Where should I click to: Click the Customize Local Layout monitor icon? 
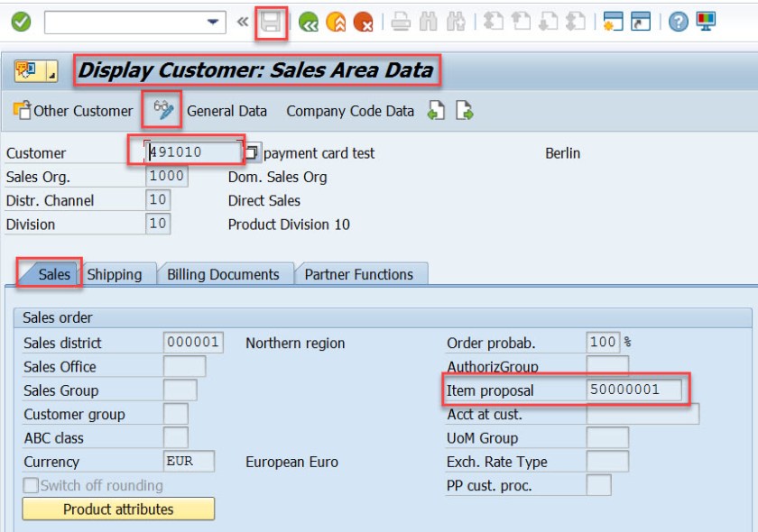(x=706, y=22)
